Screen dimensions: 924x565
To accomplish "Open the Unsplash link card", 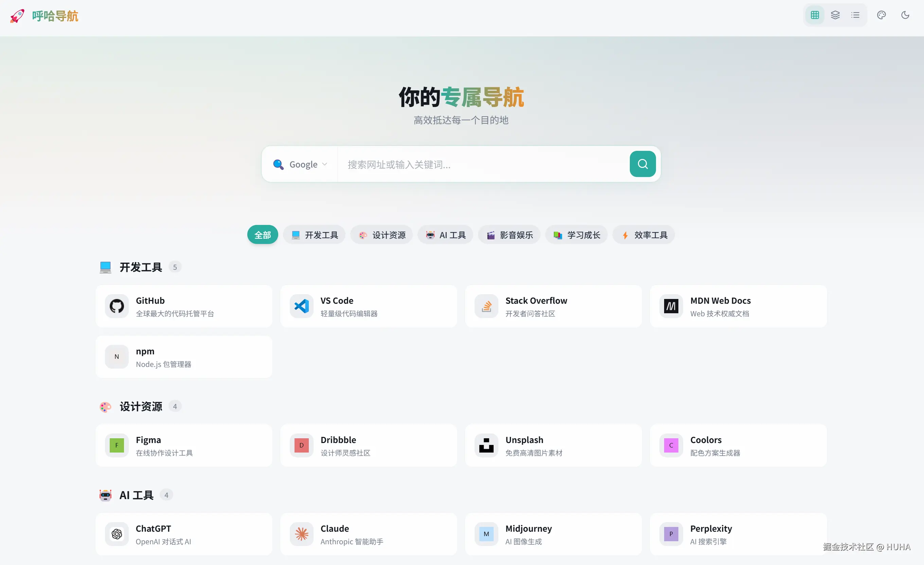I will pos(553,445).
